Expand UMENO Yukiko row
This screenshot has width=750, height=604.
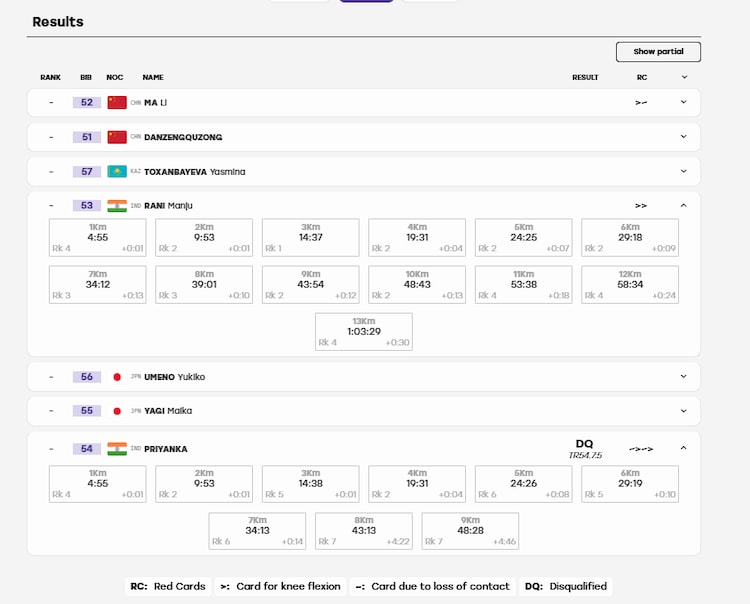684,376
